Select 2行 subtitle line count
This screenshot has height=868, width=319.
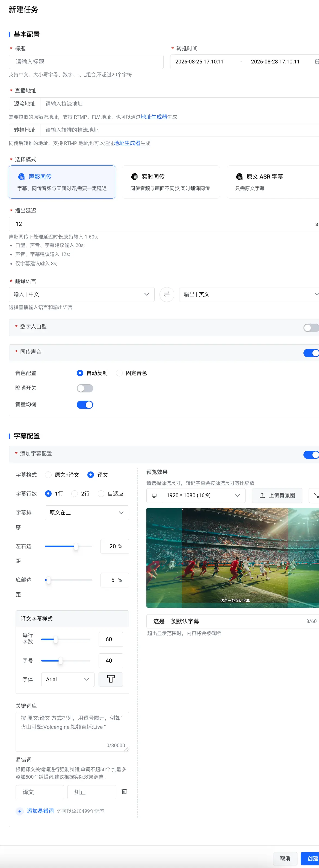coord(75,494)
